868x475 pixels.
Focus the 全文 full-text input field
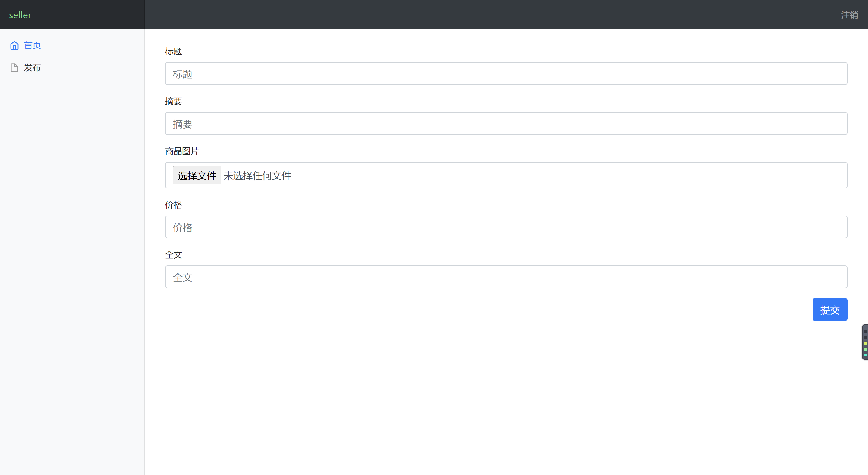point(505,277)
